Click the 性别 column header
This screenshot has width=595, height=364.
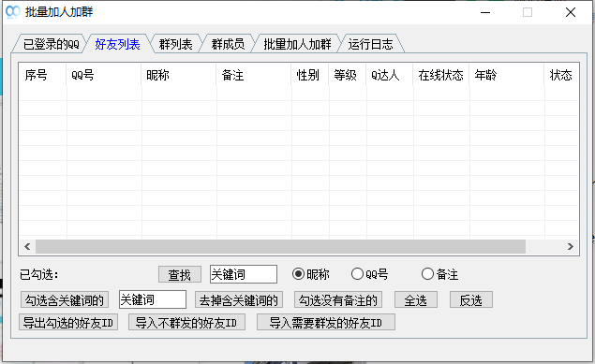310,75
